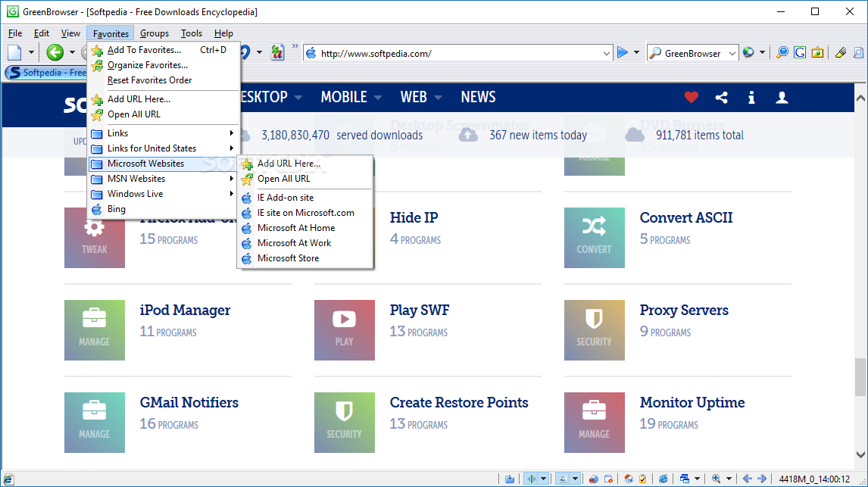The height and width of the screenshot is (487, 868).
Task: Click the red-green toolbar icon beside the overflow chevron
Action: point(277,52)
